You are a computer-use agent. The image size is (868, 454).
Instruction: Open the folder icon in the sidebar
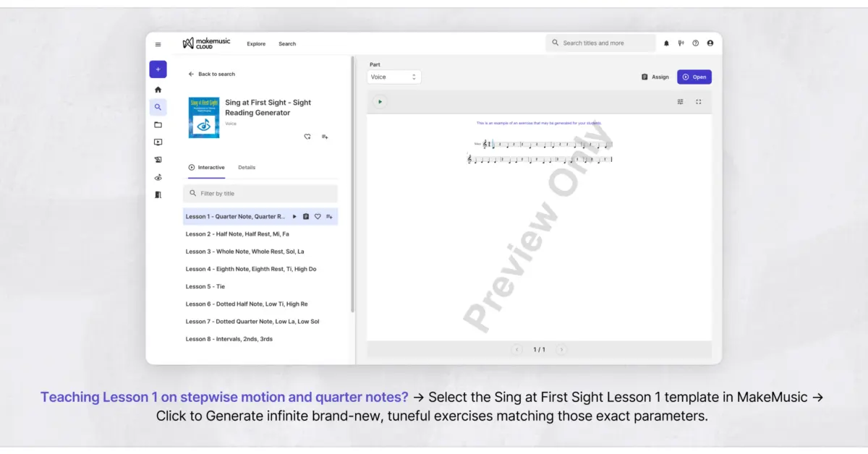158,124
